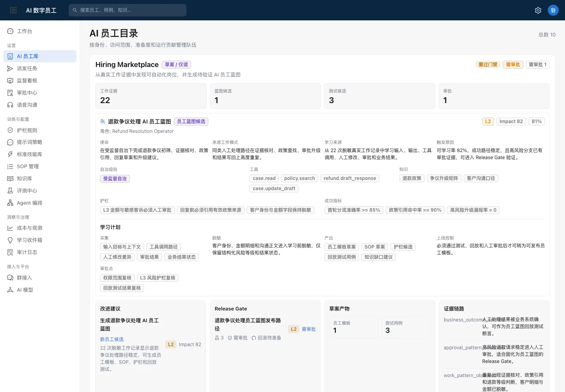Click the SOP 管理 list icon
This screenshot has width=565, height=392.
point(10,166)
